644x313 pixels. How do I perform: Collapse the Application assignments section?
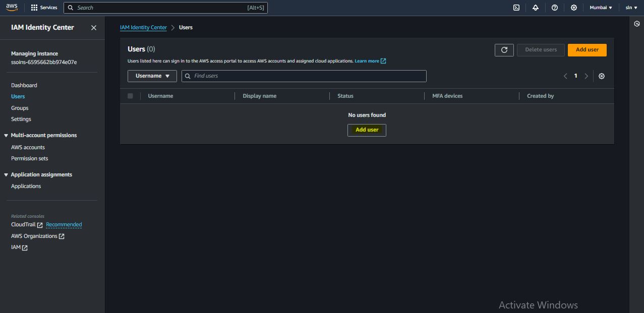[x=6, y=175]
